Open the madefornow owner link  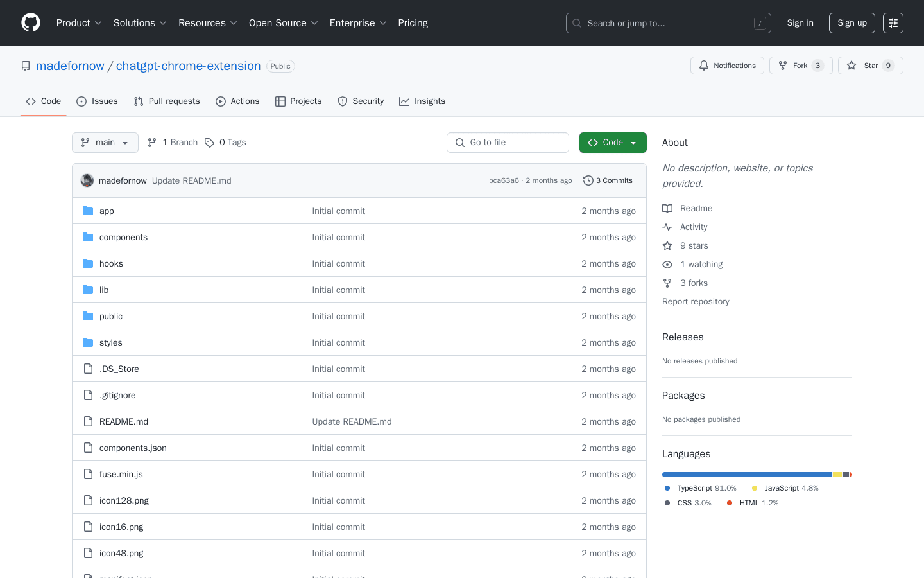click(70, 66)
